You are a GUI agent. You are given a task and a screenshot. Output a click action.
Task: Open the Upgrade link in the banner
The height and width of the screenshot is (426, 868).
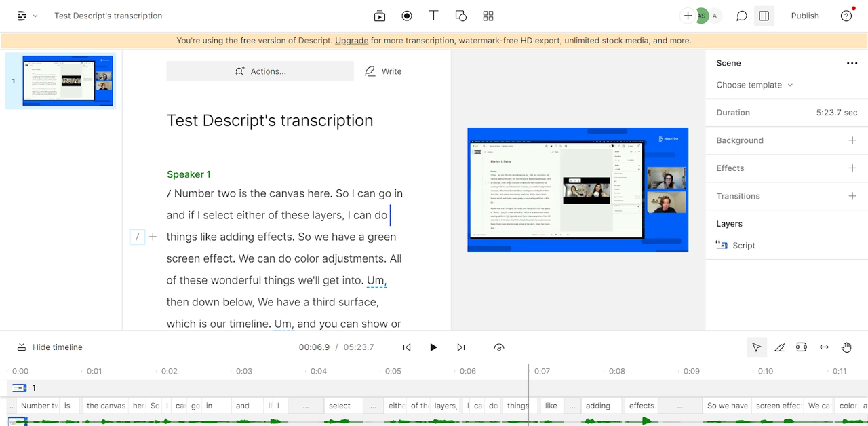[351, 41]
